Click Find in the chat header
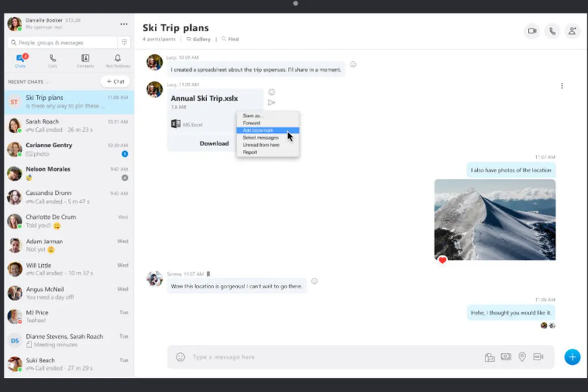Viewport: 588px width, 392px height. point(230,39)
